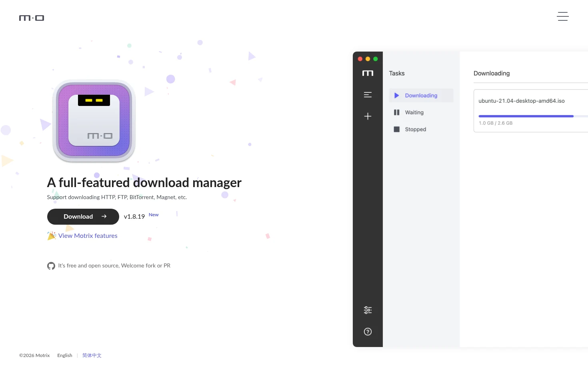Click the arrow inside the Download button
The height and width of the screenshot is (369, 588).
pos(104,216)
